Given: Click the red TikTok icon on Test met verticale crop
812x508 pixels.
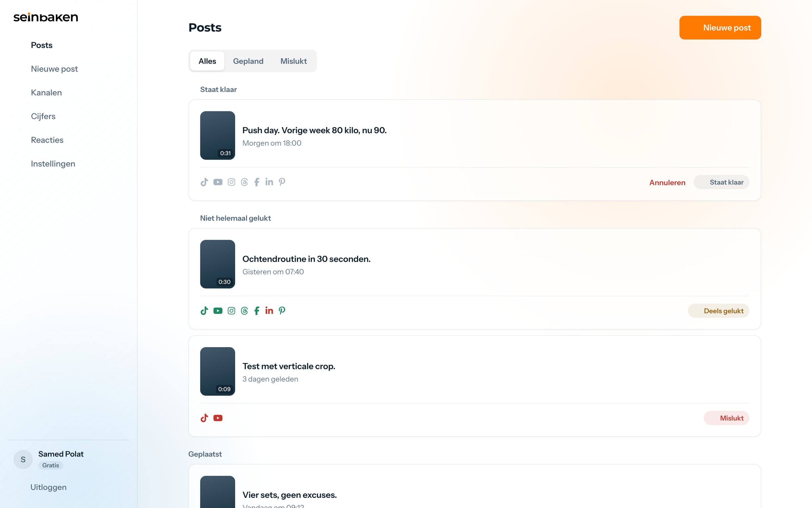Looking at the screenshot, I should coord(204,418).
